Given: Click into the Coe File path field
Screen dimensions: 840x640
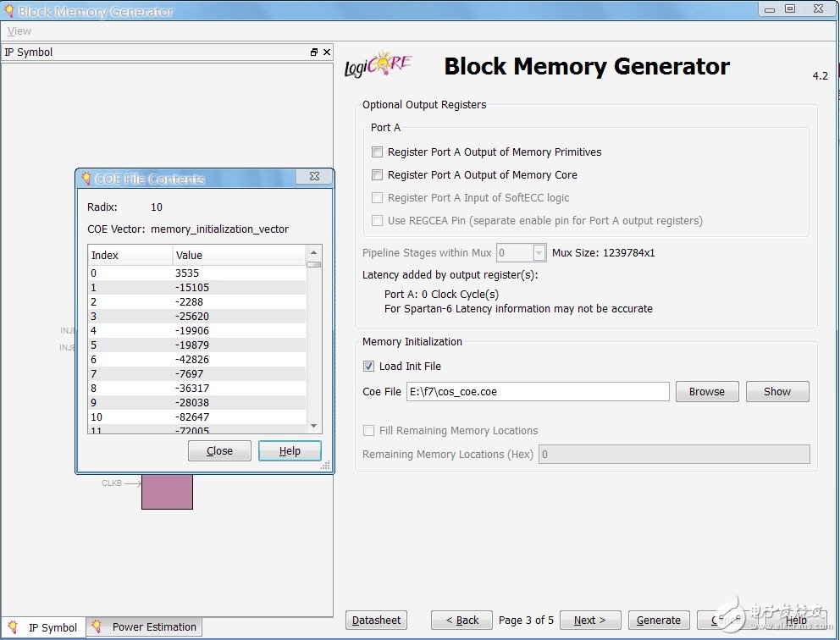Looking at the screenshot, I should [x=538, y=392].
